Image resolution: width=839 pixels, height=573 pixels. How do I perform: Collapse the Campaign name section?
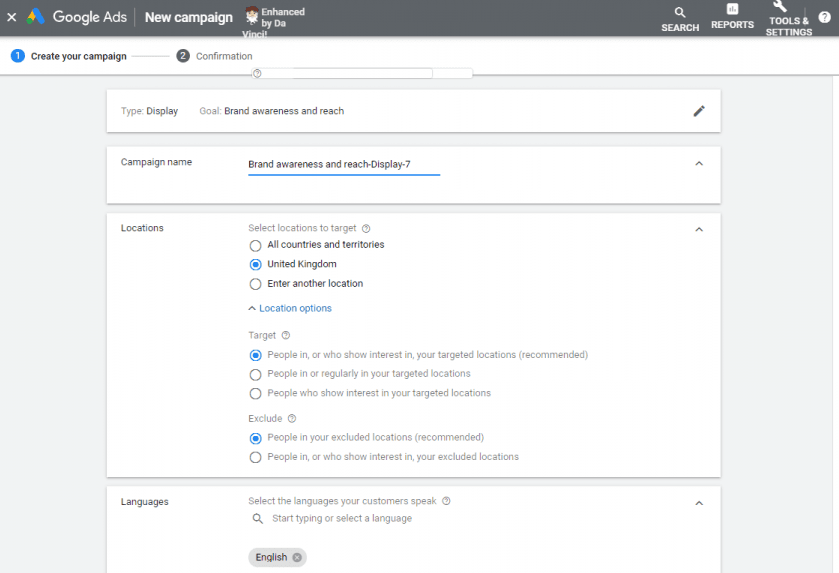tap(699, 164)
